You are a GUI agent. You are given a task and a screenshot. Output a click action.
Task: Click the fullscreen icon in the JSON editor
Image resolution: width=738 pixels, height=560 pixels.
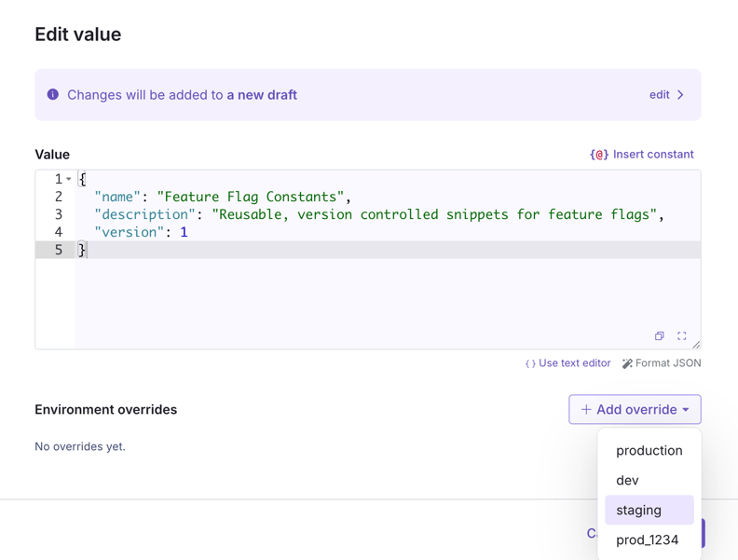pos(681,335)
